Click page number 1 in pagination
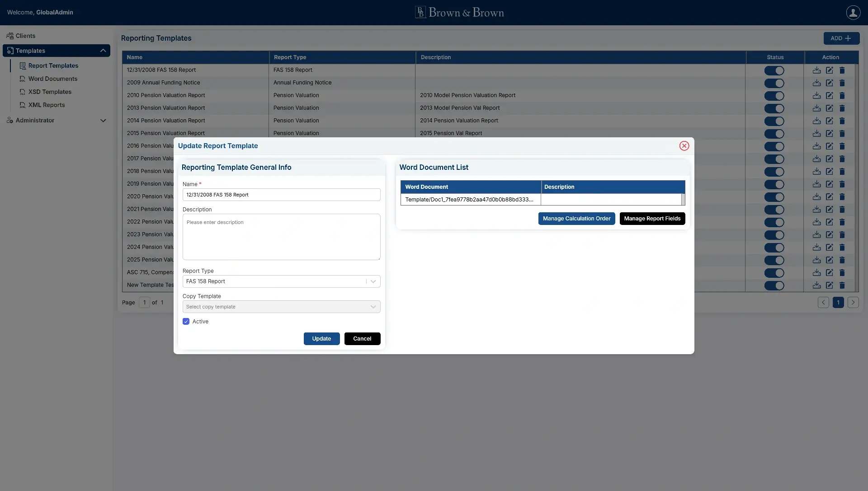The image size is (868, 491). [838, 302]
